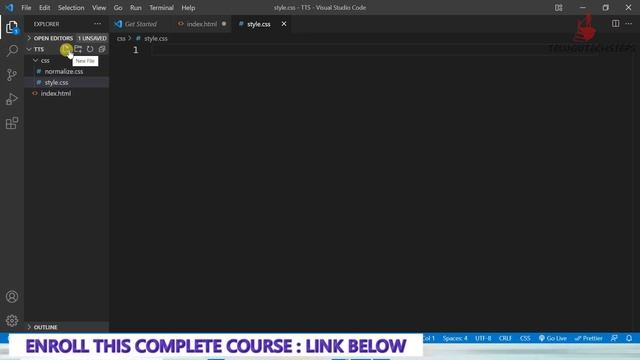Screen dimensions: 640x360
Task: Switch to the Get Started tab
Action: [140, 24]
